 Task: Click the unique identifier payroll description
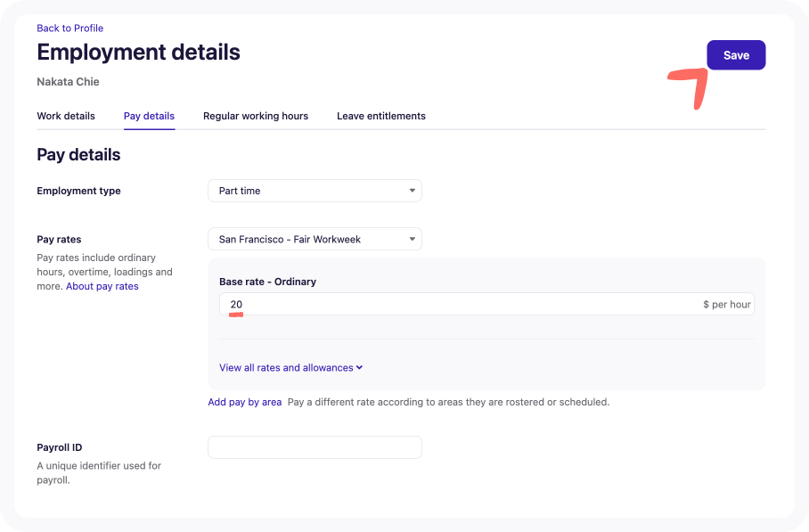(99, 472)
